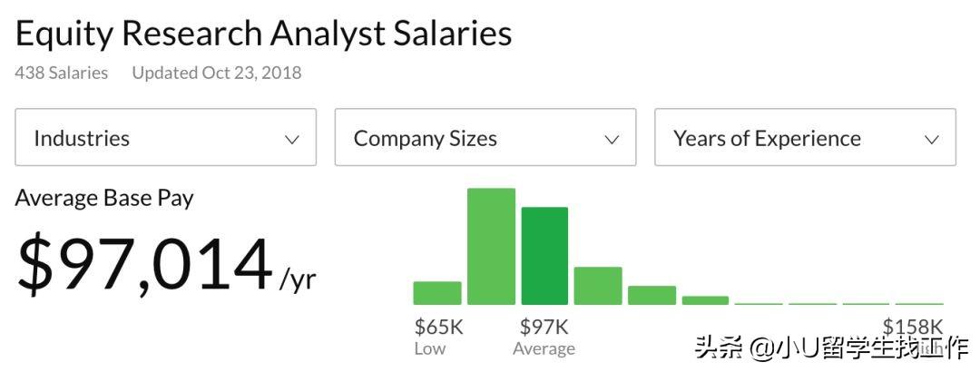
Task: Click the Updated Oct 23, 2018 text
Action: pyautogui.click(x=217, y=73)
